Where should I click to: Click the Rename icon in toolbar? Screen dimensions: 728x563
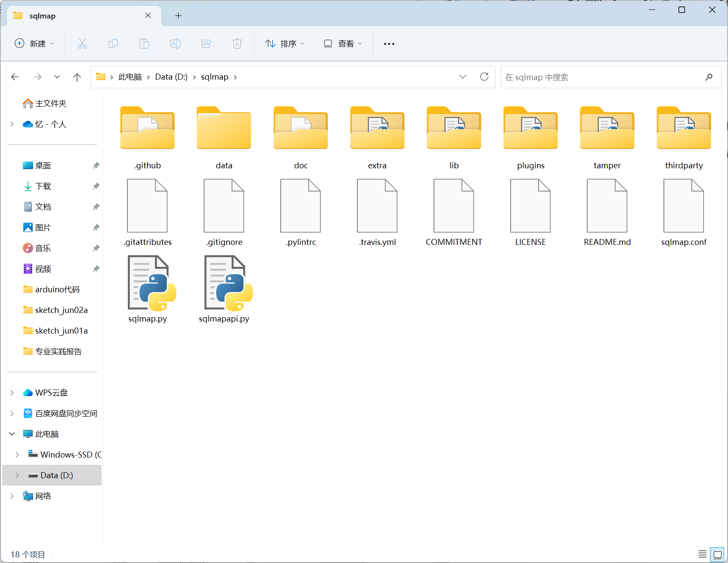pos(175,43)
